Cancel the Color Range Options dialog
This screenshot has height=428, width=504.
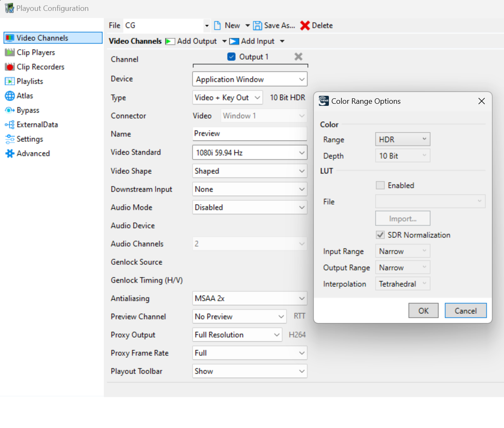click(x=466, y=310)
